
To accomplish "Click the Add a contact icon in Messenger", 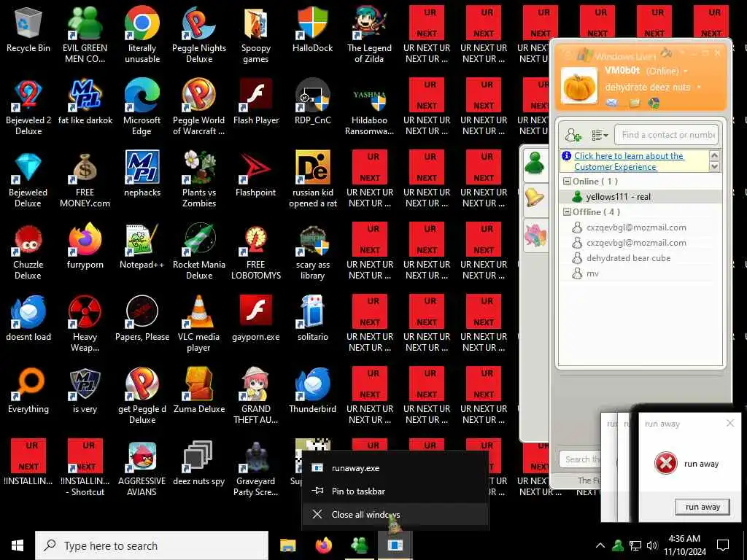I will (573, 135).
